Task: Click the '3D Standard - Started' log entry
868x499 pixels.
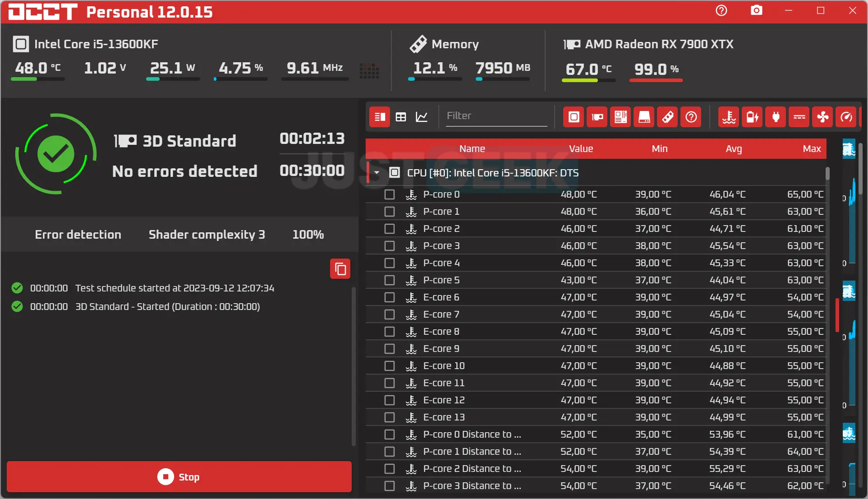Action: 167,307
